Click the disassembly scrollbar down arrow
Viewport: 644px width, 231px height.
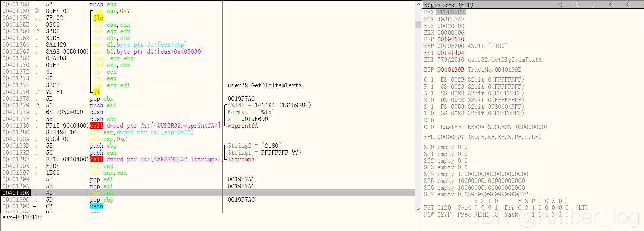click(x=418, y=209)
